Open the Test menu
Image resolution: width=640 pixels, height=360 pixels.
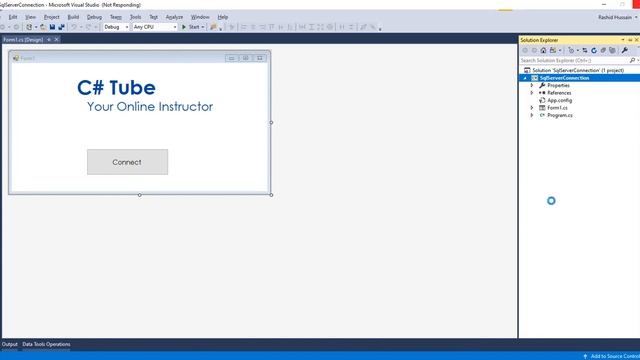click(153, 17)
